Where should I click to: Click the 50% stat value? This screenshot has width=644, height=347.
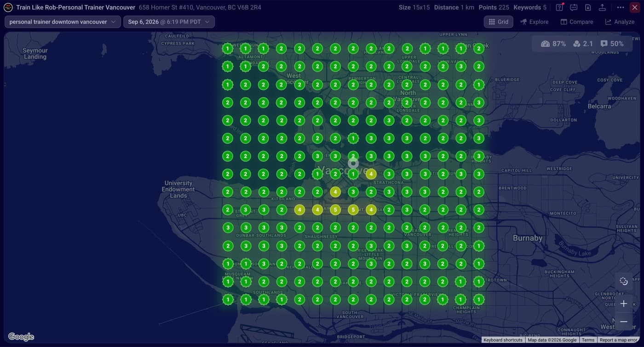(617, 44)
